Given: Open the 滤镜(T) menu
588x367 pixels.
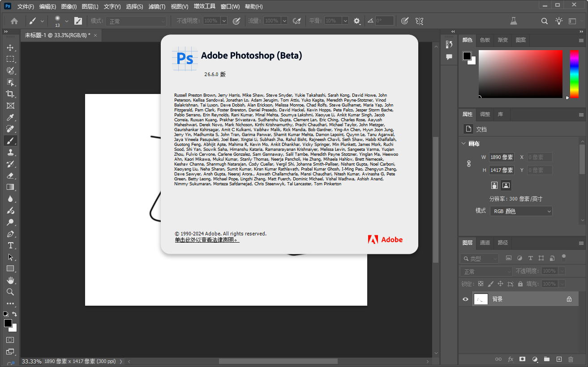Looking at the screenshot, I should pos(157,7).
